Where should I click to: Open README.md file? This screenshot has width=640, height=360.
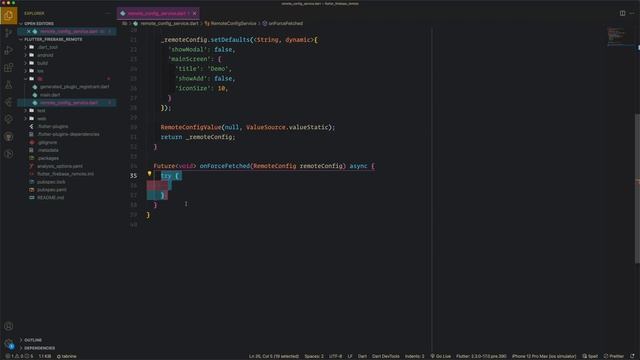pyautogui.click(x=51, y=198)
